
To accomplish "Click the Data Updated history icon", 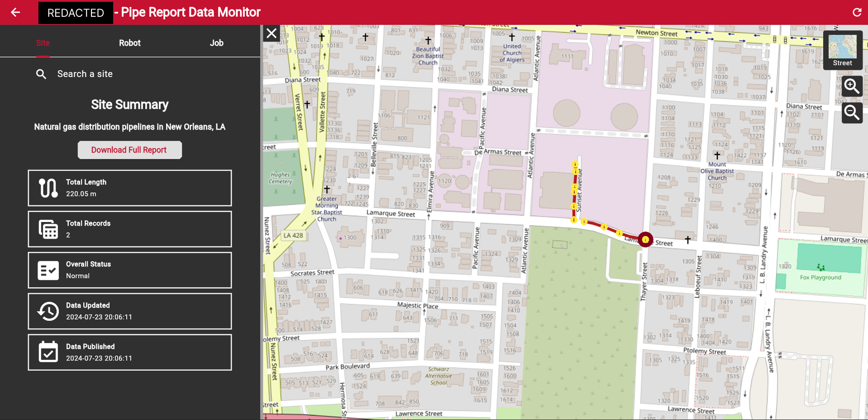I will 48,311.
